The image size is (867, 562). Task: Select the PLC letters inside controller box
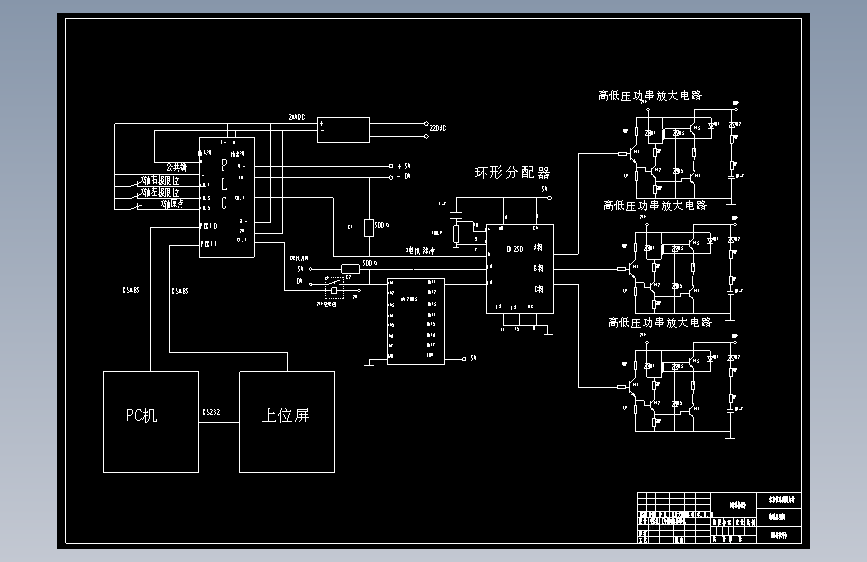tap(224, 184)
